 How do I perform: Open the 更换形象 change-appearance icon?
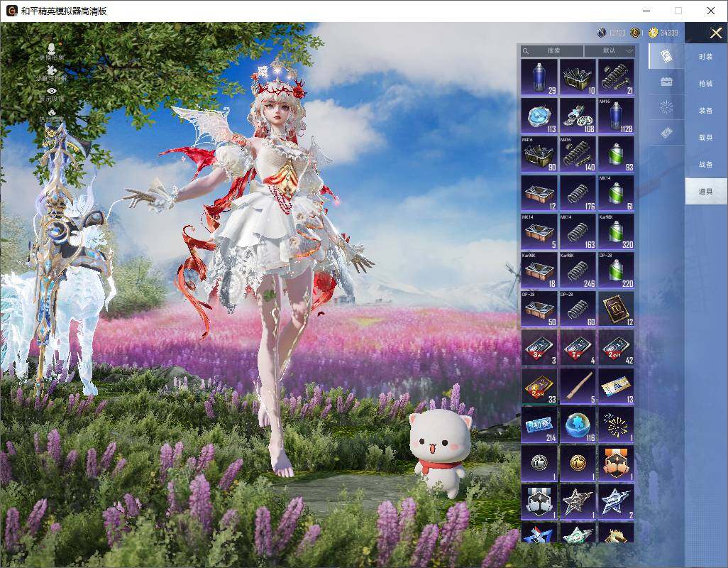[x=52, y=51]
